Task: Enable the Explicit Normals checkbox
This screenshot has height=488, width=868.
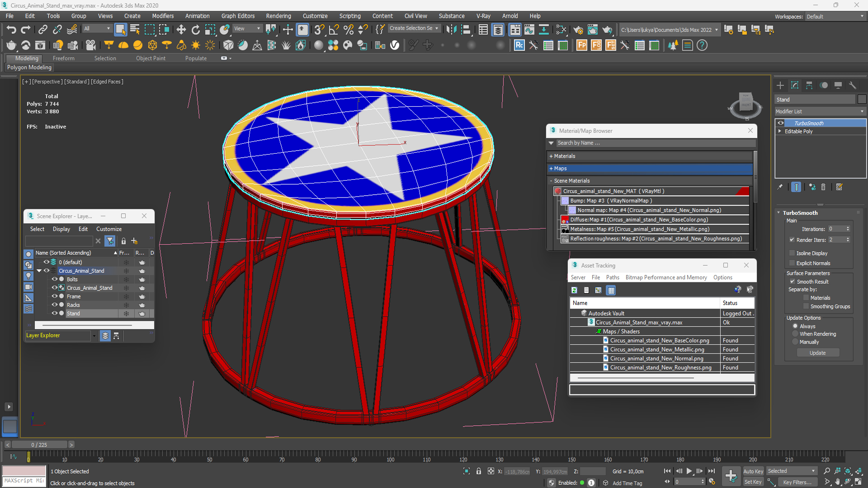Action: tap(792, 263)
